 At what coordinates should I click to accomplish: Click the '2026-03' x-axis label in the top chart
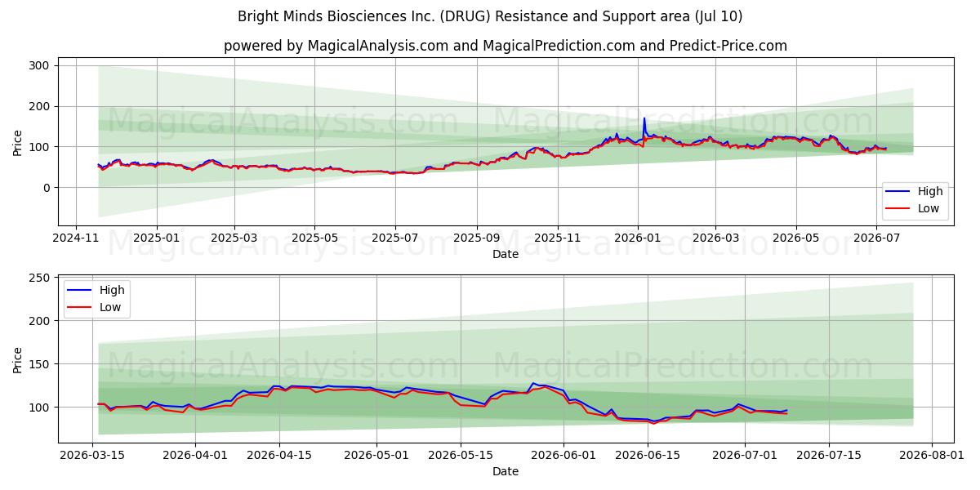pos(715,238)
